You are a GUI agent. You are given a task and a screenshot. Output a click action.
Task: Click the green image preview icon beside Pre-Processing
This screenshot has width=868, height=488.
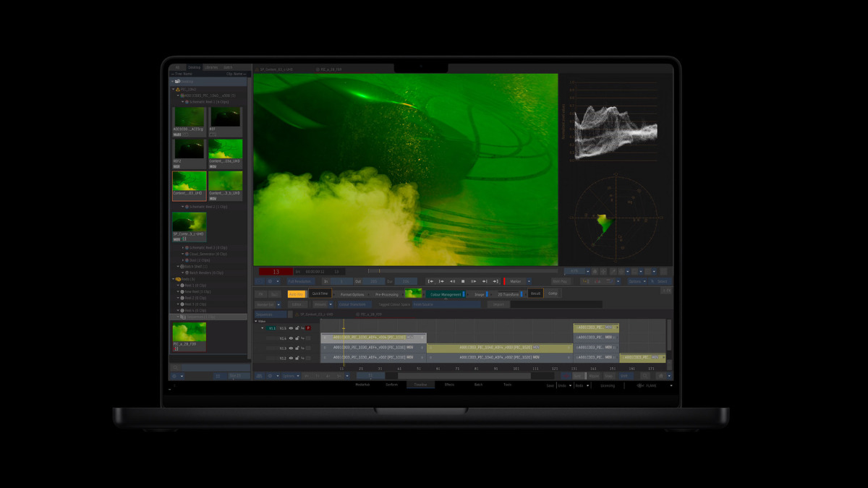click(x=413, y=294)
